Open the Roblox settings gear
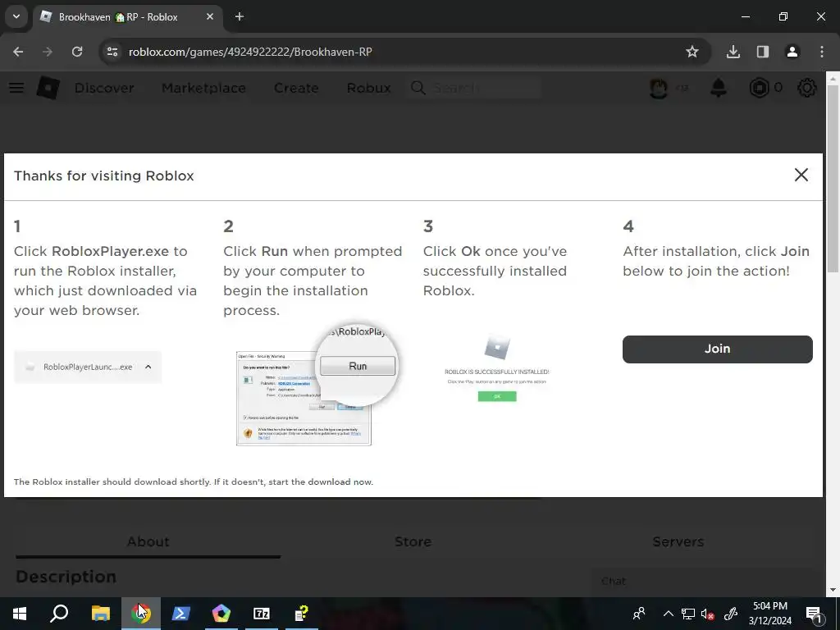Viewport: 840px width, 630px height. (x=807, y=88)
